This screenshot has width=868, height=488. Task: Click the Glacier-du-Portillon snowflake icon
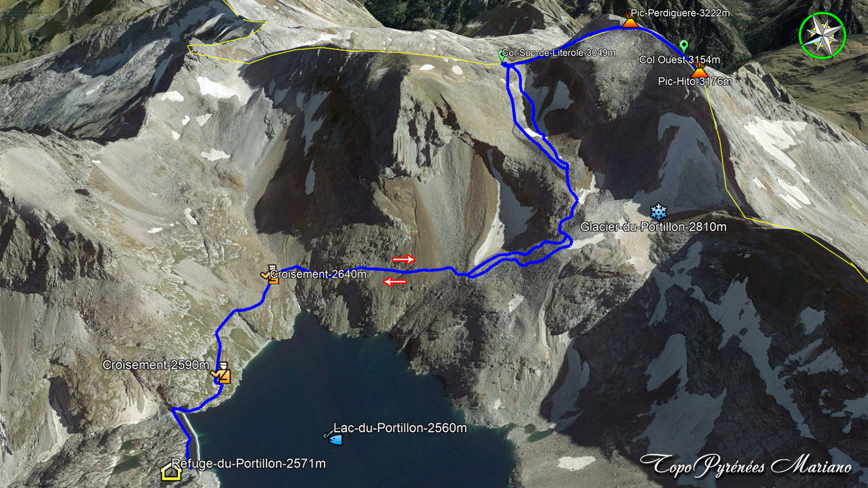[659, 211]
